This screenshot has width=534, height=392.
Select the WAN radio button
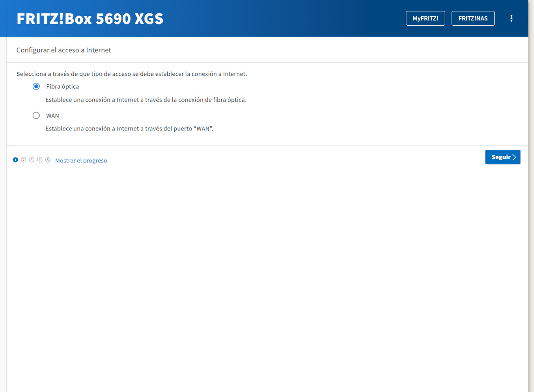pyautogui.click(x=36, y=116)
